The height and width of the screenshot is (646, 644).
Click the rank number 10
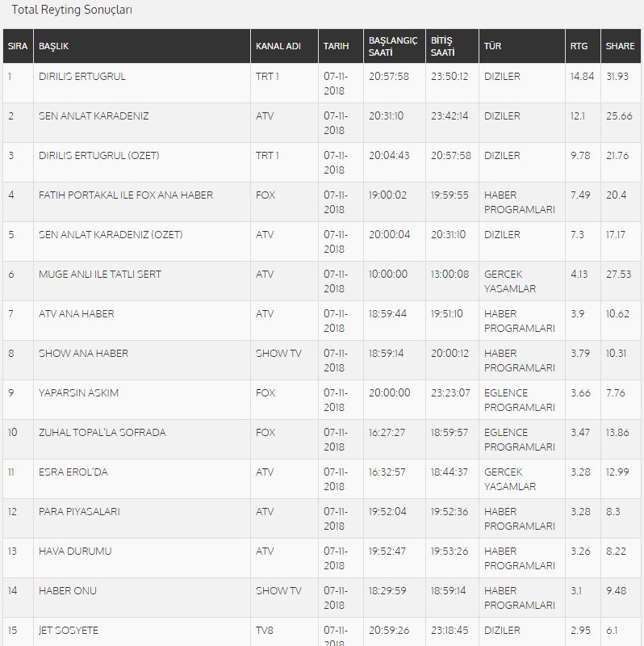coord(12,433)
